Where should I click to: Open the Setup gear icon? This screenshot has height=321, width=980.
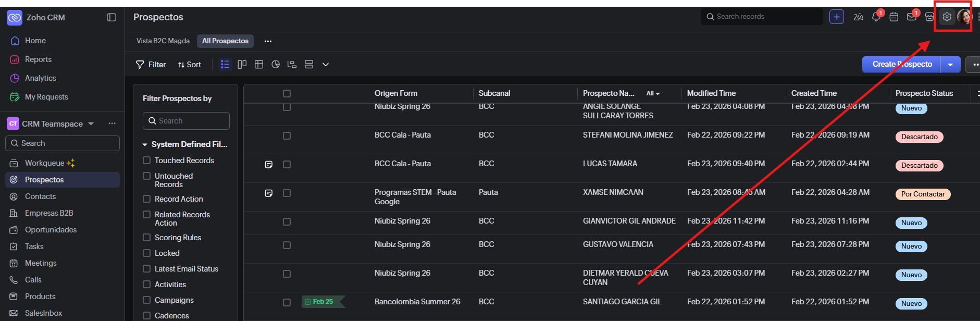[947, 17]
